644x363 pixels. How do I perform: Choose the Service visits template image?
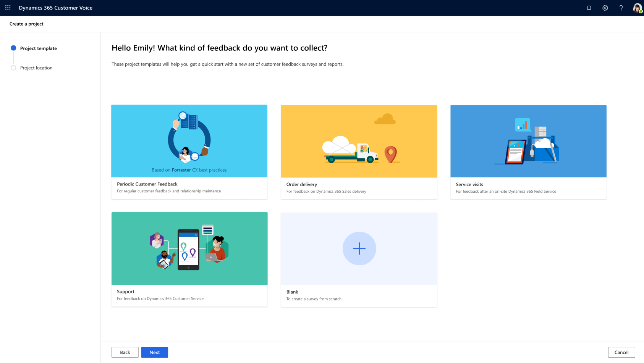[x=528, y=141]
